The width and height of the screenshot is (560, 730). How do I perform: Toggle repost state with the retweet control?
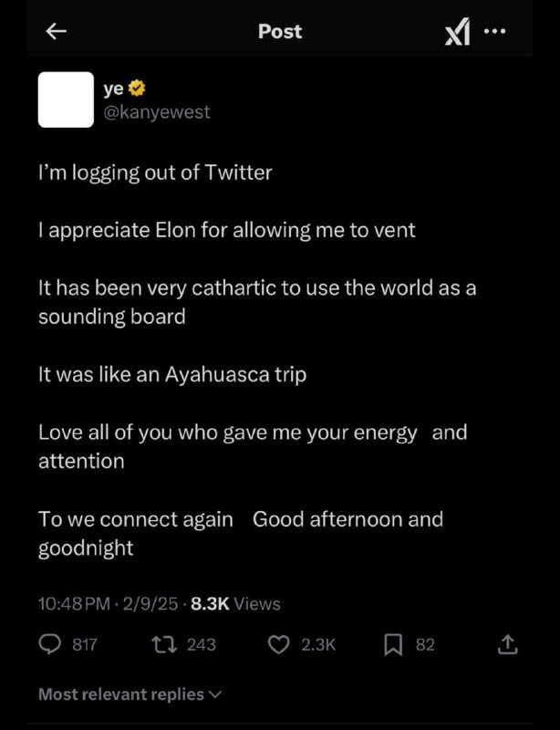[x=165, y=645]
